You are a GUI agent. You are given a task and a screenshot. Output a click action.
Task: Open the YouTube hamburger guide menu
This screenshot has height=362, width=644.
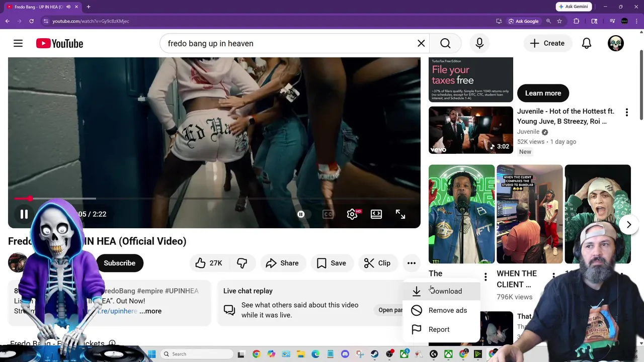(18, 43)
